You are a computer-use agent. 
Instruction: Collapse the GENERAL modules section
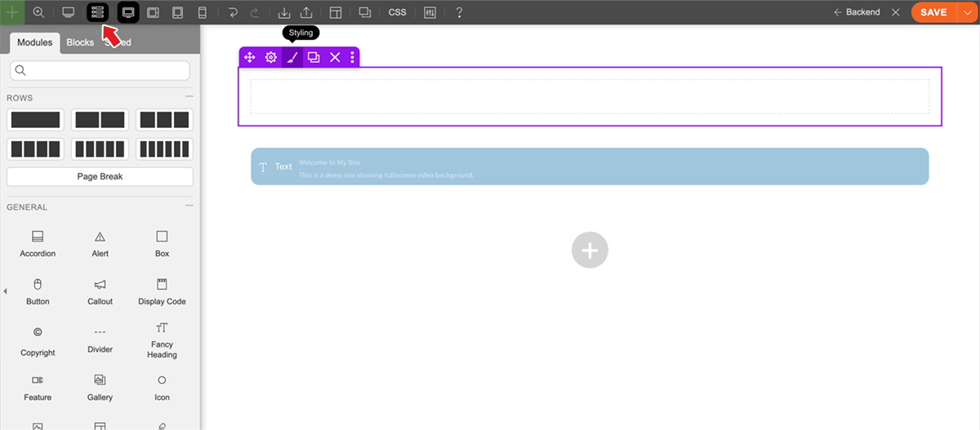pos(189,207)
